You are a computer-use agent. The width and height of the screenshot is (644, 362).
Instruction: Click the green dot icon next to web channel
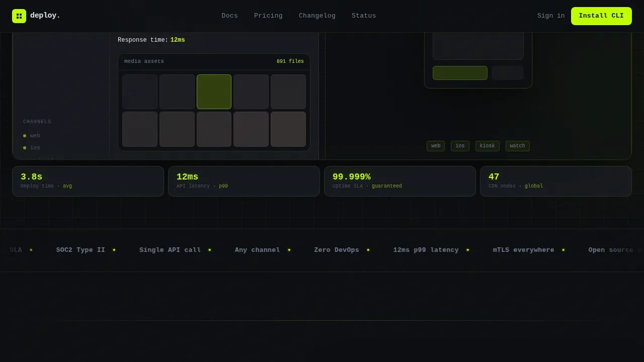coord(24,135)
